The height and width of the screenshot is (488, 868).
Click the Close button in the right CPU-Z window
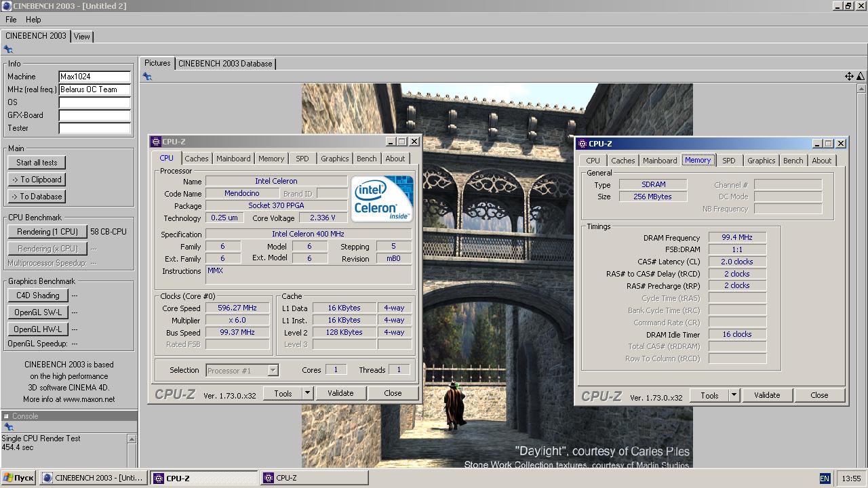pyautogui.click(x=819, y=395)
